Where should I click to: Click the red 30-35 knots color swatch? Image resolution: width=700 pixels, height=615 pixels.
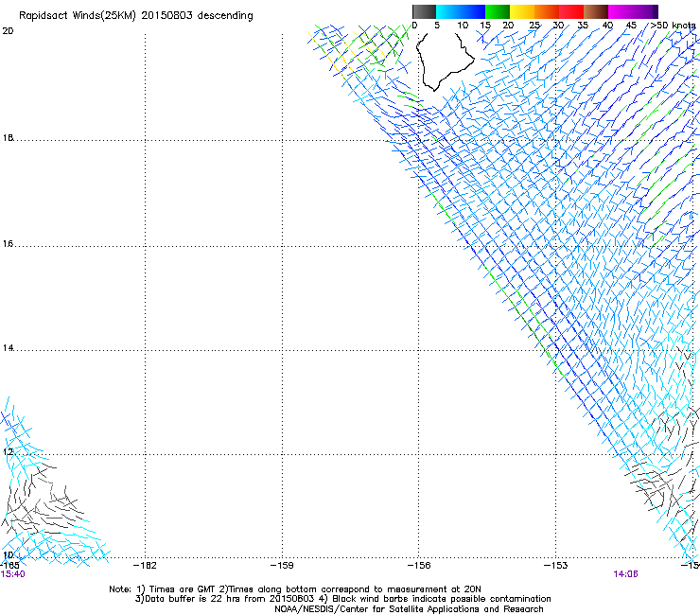(571, 11)
